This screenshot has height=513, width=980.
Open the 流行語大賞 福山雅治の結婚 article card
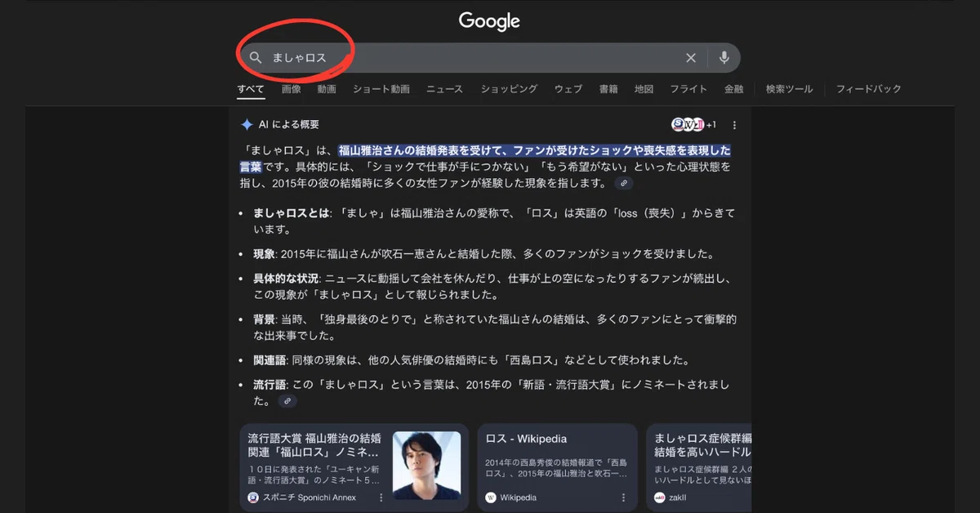point(354,467)
